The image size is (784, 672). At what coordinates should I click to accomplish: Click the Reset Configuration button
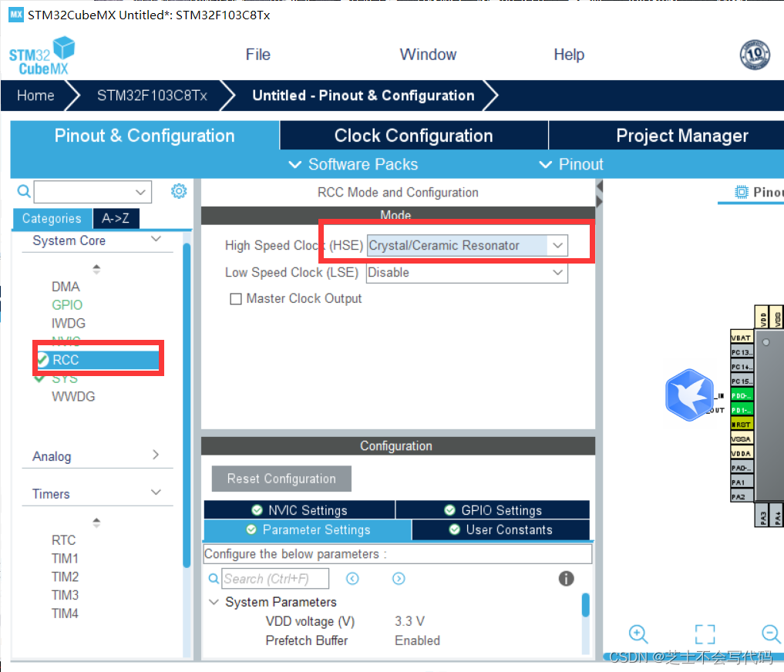click(x=281, y=479)
